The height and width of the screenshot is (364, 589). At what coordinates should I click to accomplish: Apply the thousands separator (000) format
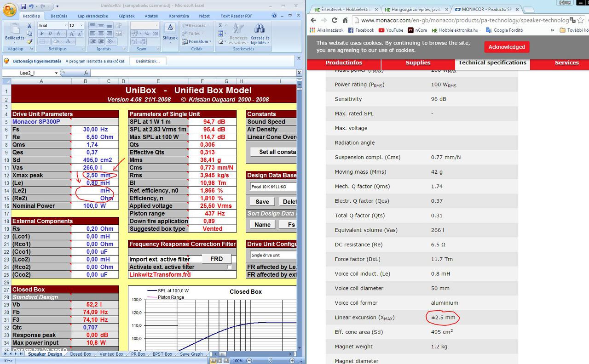(156, 34)
